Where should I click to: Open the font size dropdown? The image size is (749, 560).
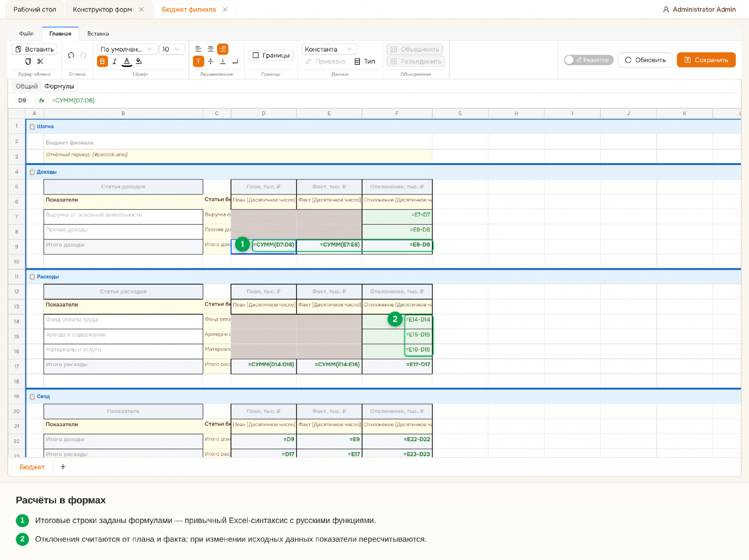click(x=171, y=49)
